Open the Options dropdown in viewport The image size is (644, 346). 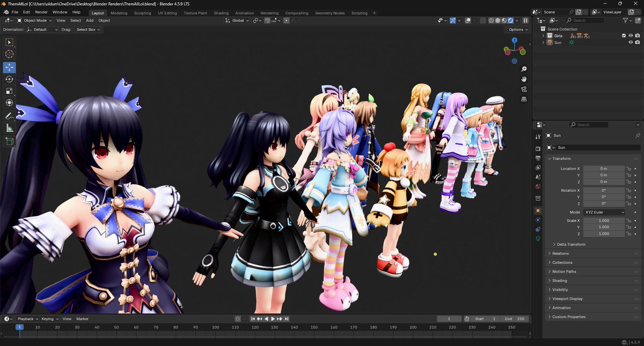pos(518,30)
